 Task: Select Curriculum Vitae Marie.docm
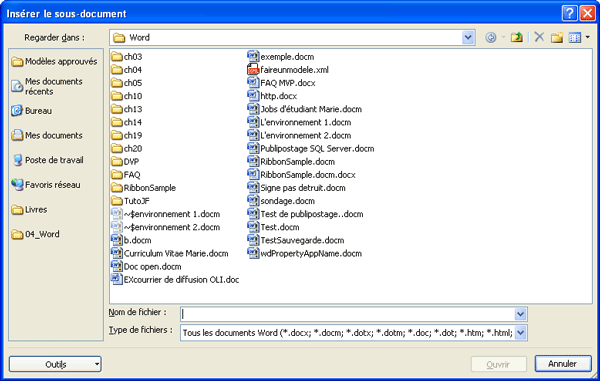pos(170,254)
